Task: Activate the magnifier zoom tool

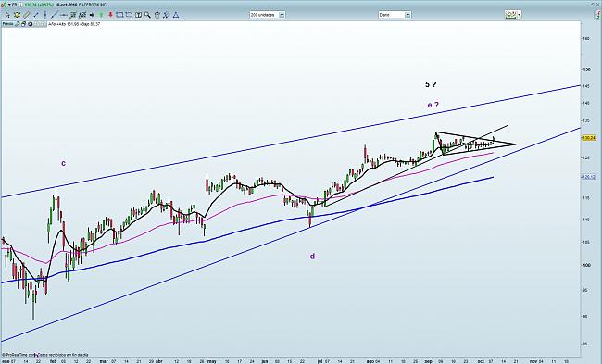Action: tap(147, 15)
